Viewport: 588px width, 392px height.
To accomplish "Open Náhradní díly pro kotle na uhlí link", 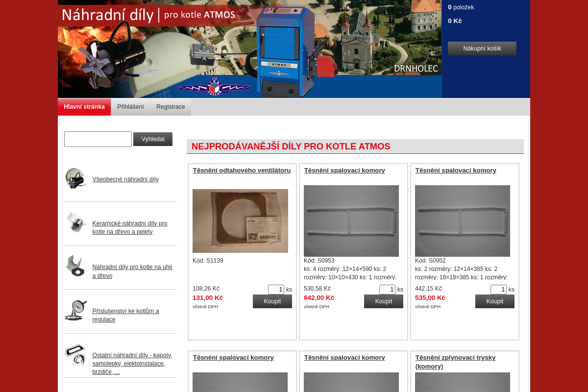I will pyautogui.click(x=132, y=271).
